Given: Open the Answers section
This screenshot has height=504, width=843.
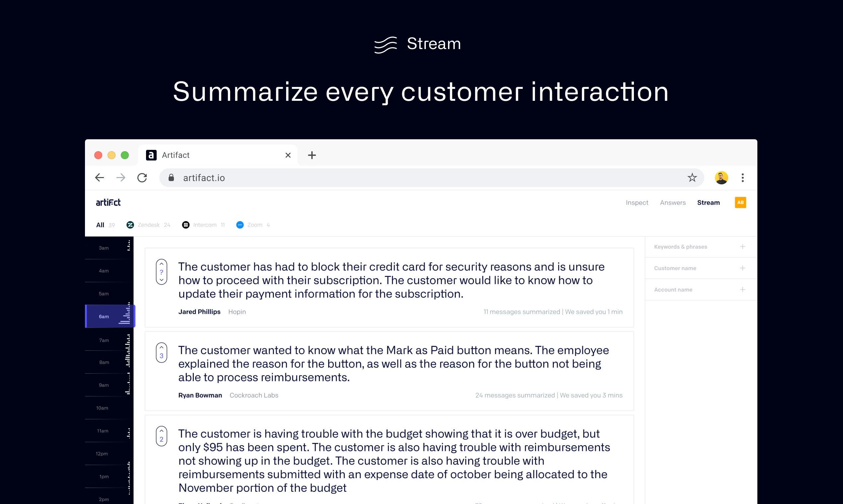Looking at the screenshot, I should pos(672,202).
